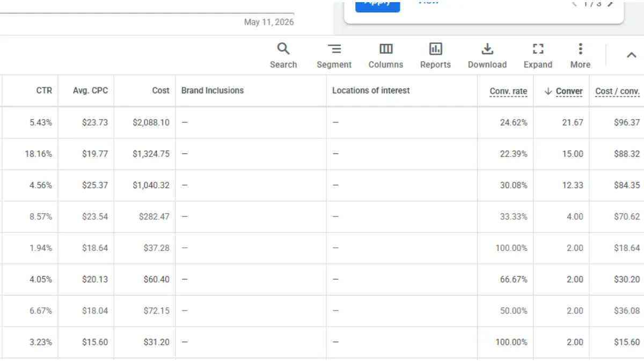Open the More options menu
This screenshot has width=644, height=362.
coord(580,56)
